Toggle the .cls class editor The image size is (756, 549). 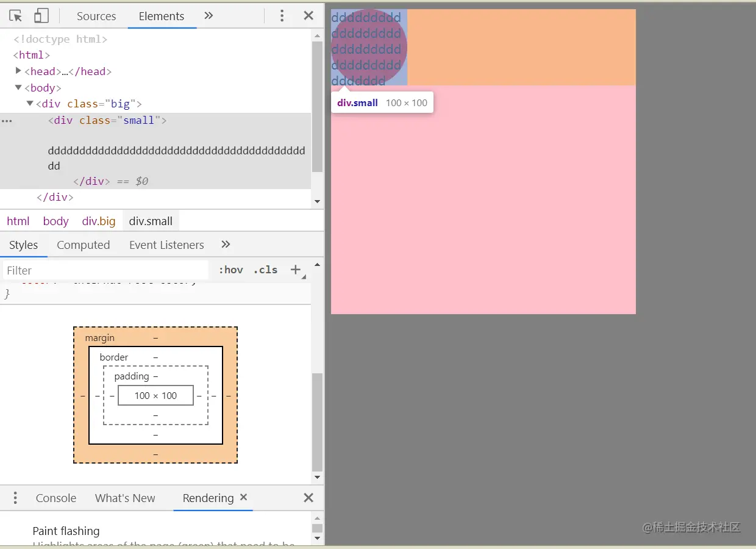(266, 270)
